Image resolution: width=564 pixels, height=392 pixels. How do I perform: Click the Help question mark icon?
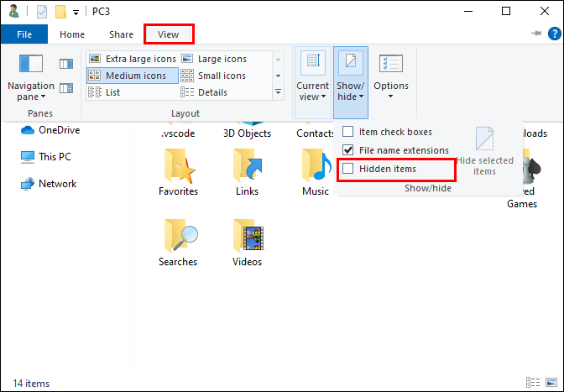[553, 34]
